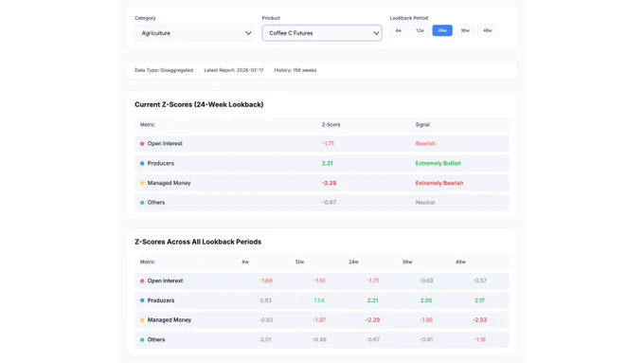This screenshot has height=363, width=644.
Task: Select the 48w lookback period
Action: [488, 30]
